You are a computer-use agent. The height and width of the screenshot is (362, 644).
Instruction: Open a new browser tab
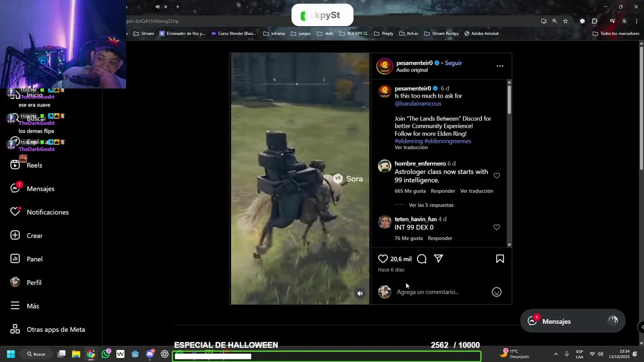pos(178,7)
